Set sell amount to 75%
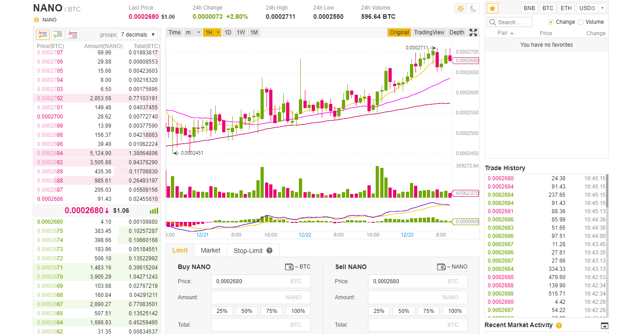 pyautogui.click(x=428, y=311)
